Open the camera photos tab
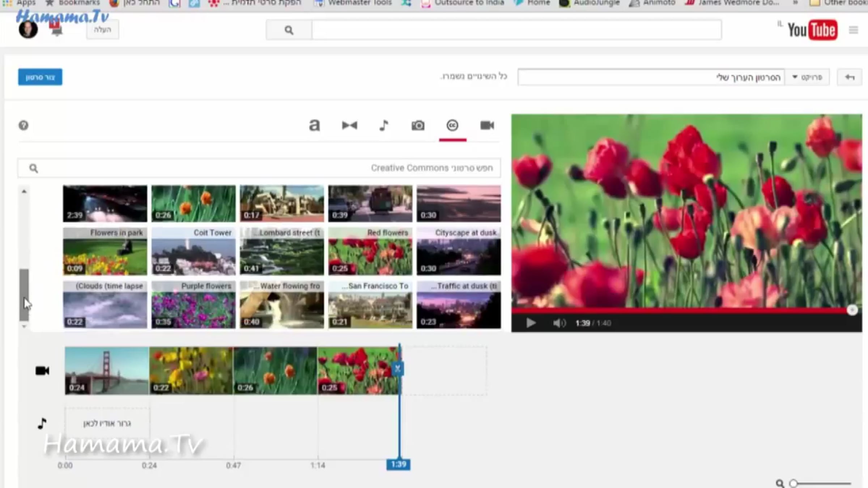The width and height of the screenshot is (868, 488). click(x=418, y=125)
